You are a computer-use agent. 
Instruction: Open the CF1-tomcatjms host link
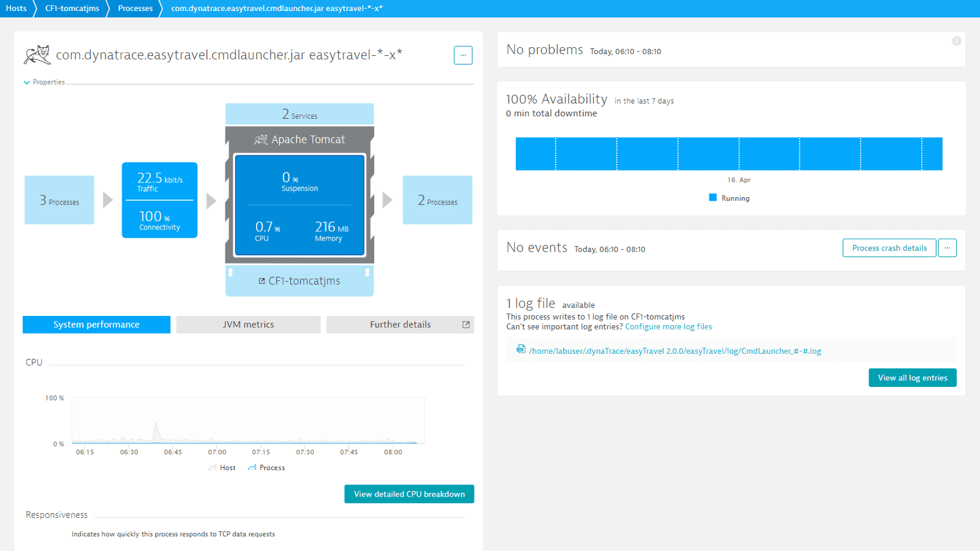pos(304,281)
